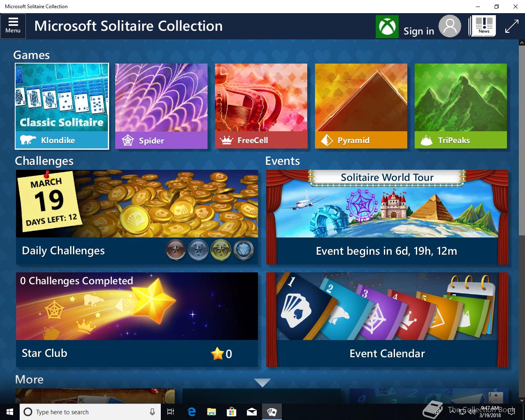
Task: Launch Microsoft Edge from the taskbar
Action: [x=192, y=412]
